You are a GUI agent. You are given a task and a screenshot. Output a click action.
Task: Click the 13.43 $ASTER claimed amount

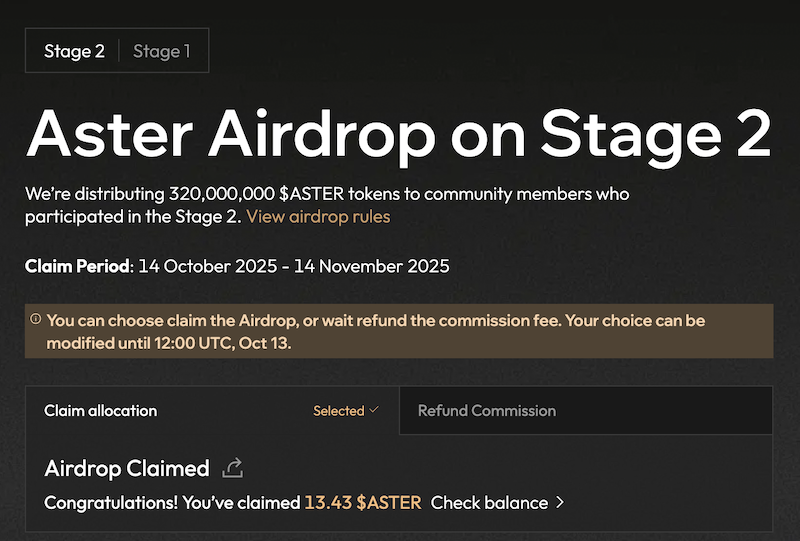pyautogui.click(x=363, y=502)
